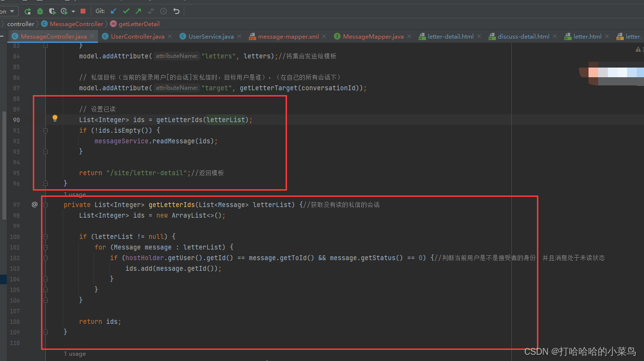Click Git Rollback undo arrow
The width and height of the screenshot is (644, 361).
[x=176, y=11]
